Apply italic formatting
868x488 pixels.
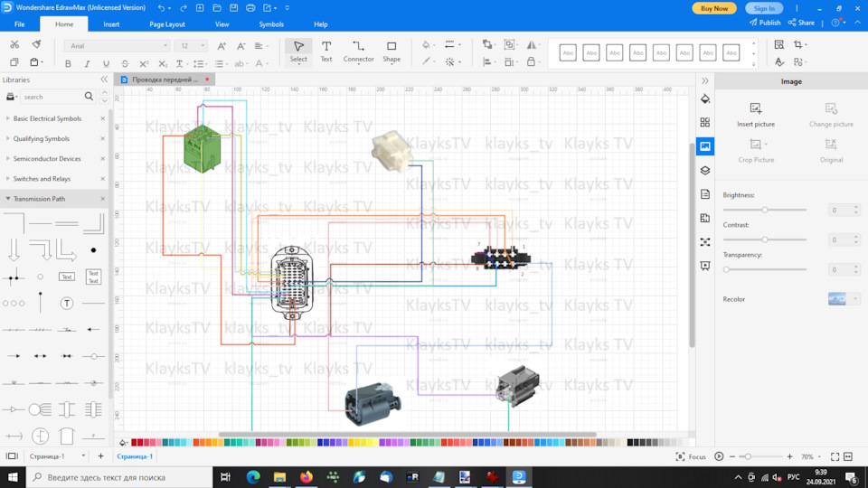point(87,63)
